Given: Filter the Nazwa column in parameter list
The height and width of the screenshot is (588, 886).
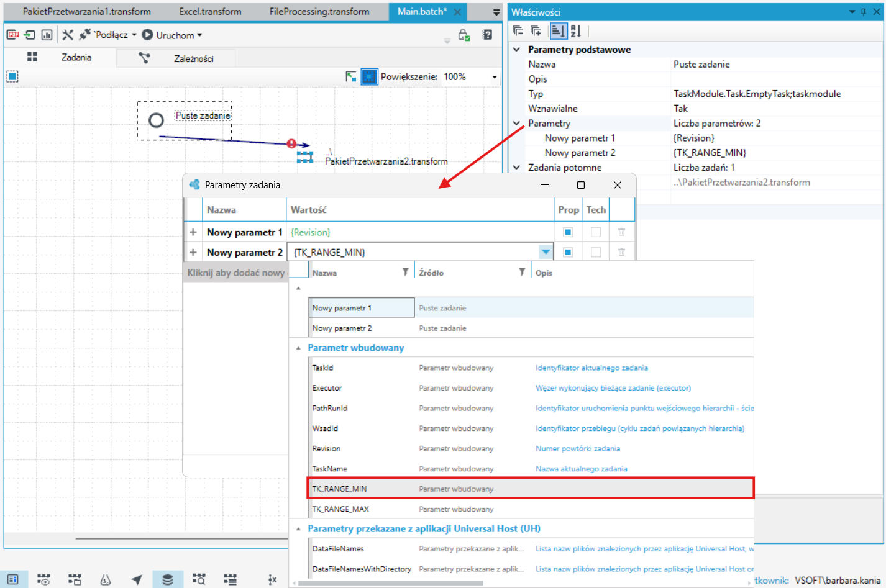Looking at the screenshot, I should [405, 272].
